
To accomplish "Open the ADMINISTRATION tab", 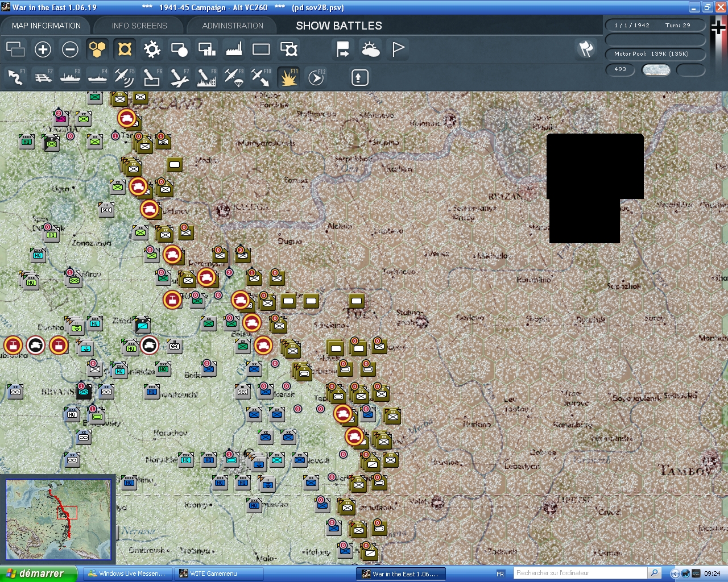I will click(x=233, y=26).
